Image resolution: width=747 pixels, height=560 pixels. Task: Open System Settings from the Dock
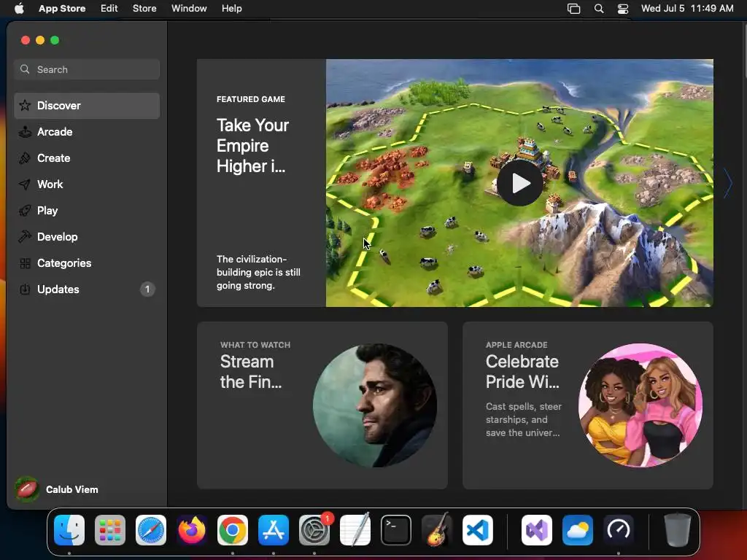[314, 530]
